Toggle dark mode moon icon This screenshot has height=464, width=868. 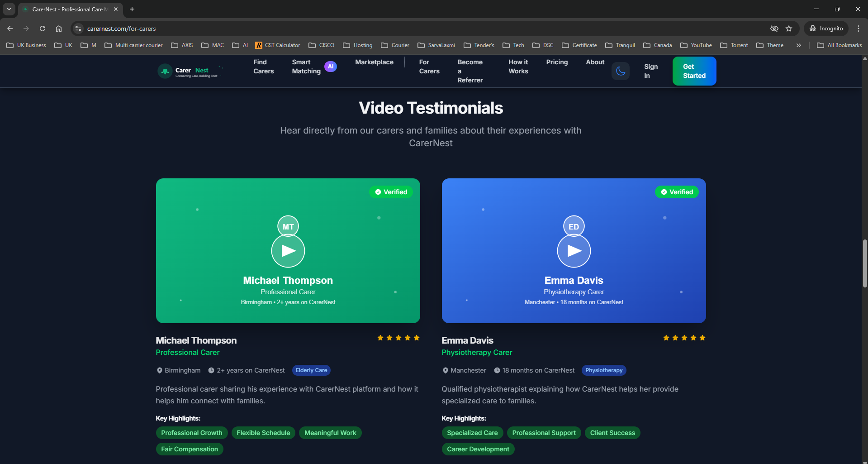[x=621, y=71]
